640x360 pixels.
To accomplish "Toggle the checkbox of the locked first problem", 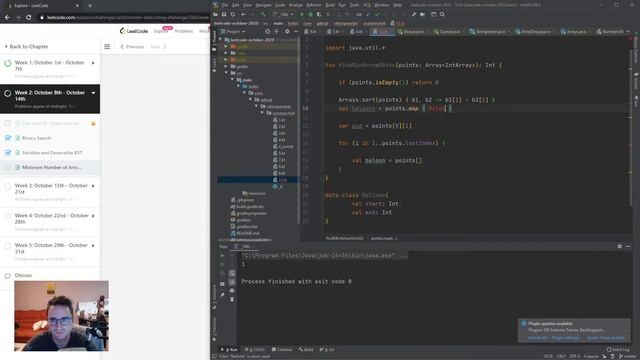I will click(8, 123).
